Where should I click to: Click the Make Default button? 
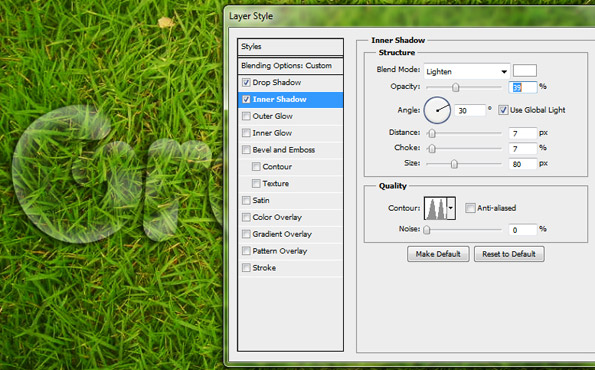tap(438, 254)
